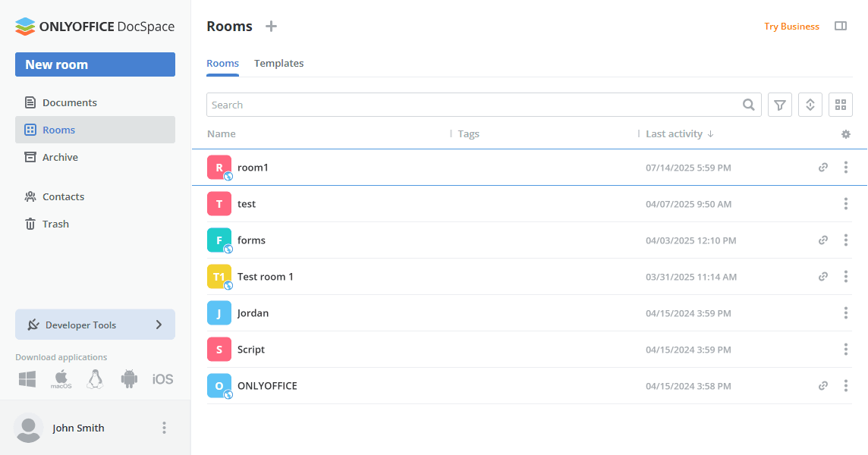
Task: Click the Try Business link
Action: pyautogui.click(x=791, y=27)
